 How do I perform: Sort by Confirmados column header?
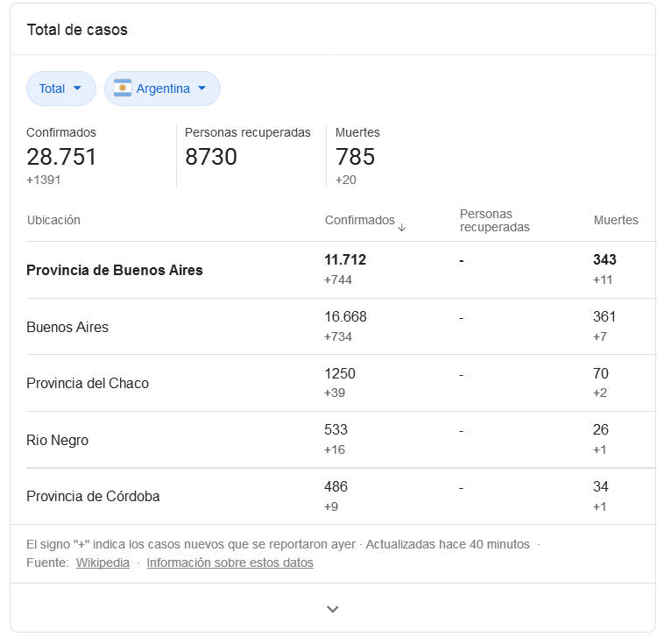[359, 220]
